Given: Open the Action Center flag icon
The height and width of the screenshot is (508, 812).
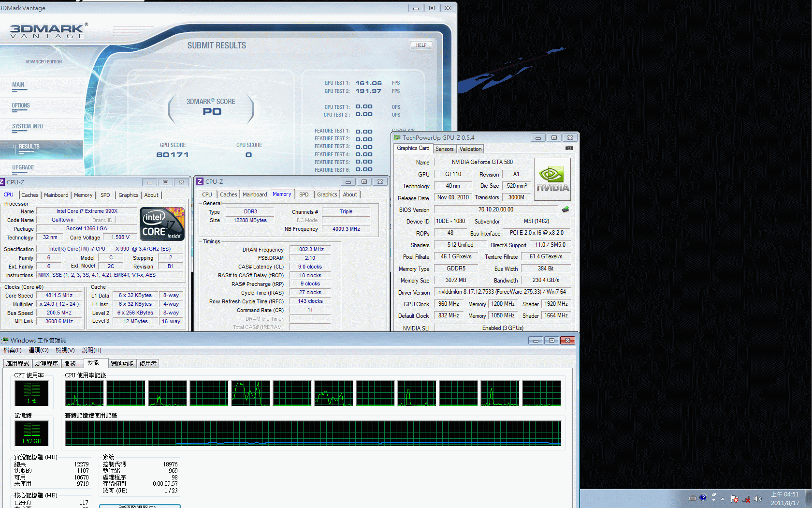Looking at the screenshot, I should coord(735,499).
